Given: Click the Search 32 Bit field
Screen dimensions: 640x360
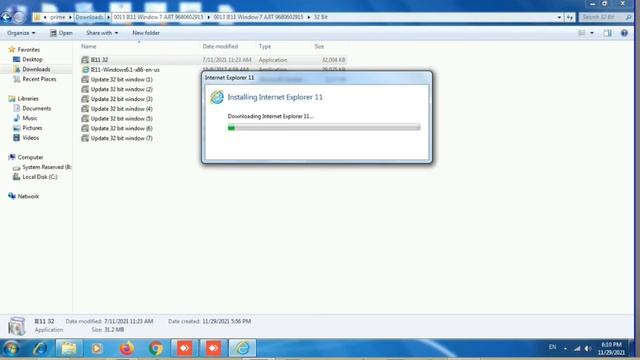Looking at the screenshot, I should pos(605,17).
